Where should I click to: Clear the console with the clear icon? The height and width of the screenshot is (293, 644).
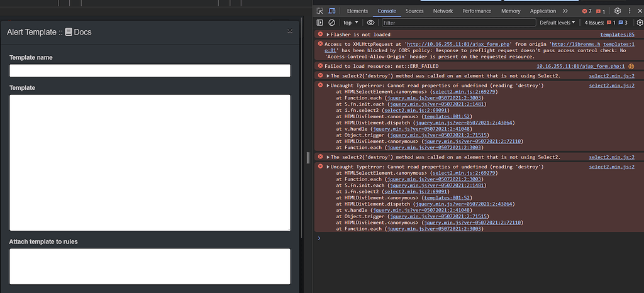(x=332, y=23)
